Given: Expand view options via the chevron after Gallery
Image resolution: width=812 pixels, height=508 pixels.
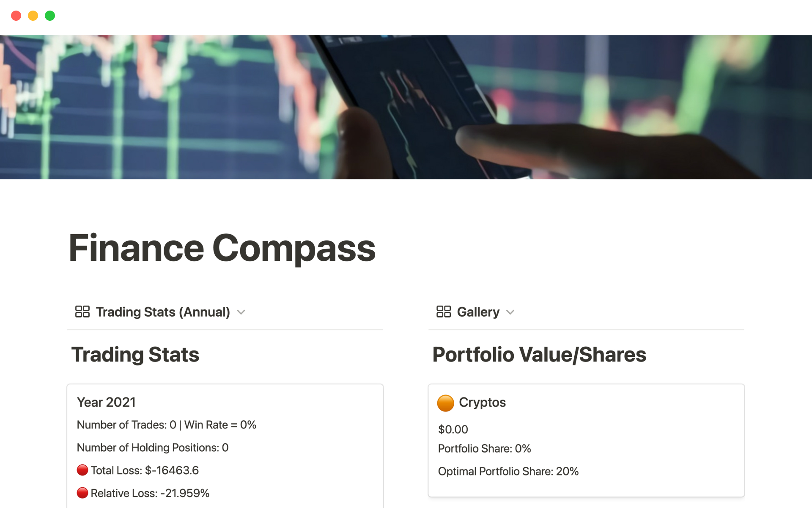Looking at the screenshot, I should click(x=510, y=312).
